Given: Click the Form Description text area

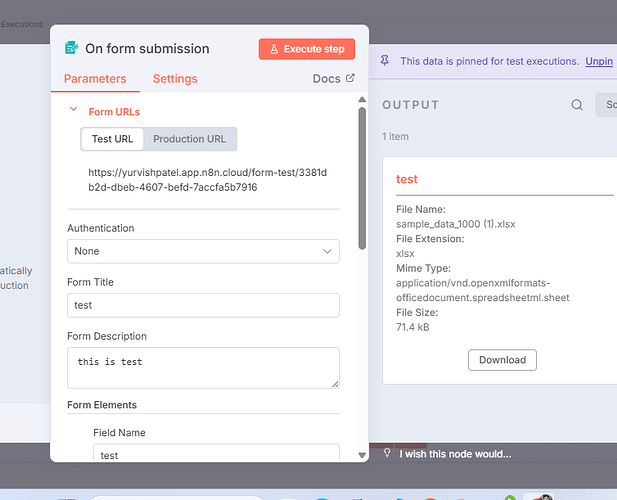Looking at the screenshot, I should coord(203,367).
